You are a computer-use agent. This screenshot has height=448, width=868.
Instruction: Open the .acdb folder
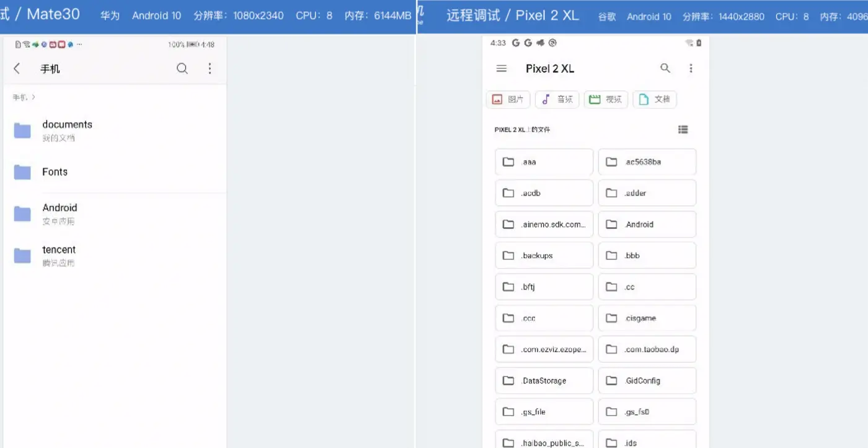click(544, 193)
